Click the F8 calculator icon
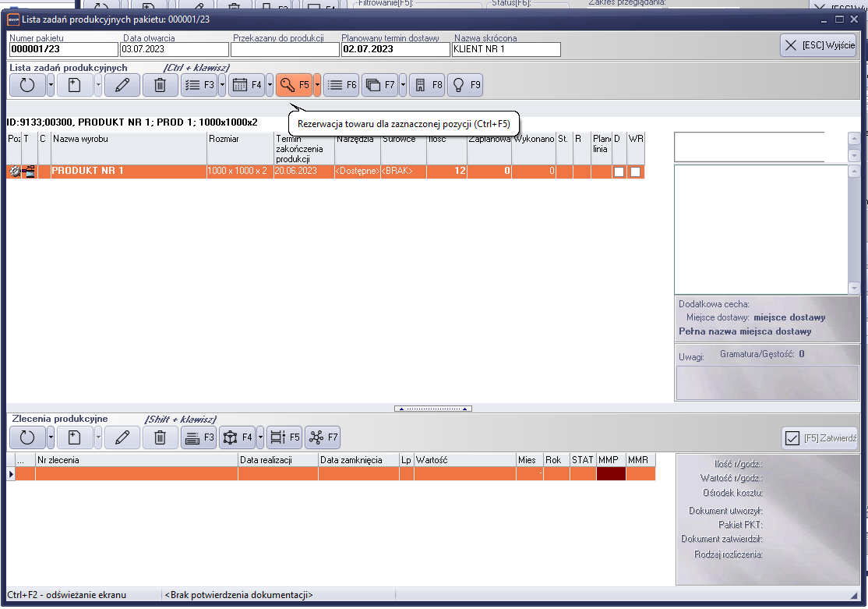 (427, 85)
